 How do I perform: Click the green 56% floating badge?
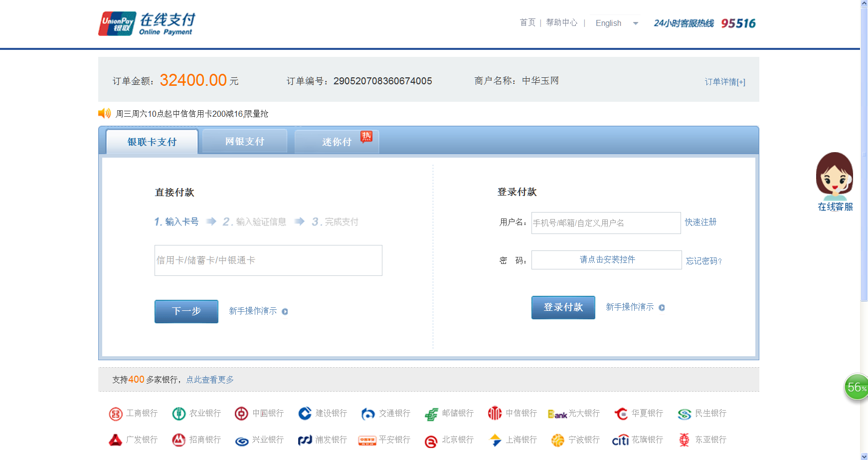tap(856, 387)
